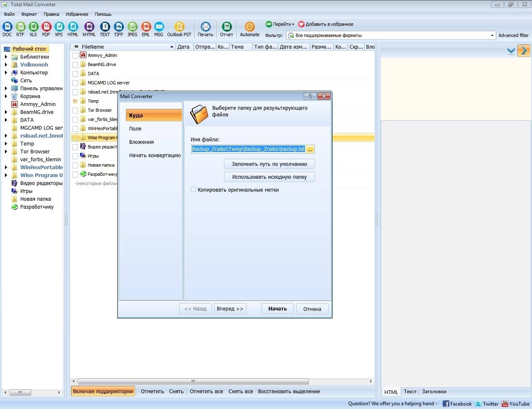Screen dimensions: 532x409
Task: Open the YouTube link in the status bar
Action: click(x=515, y=404)
